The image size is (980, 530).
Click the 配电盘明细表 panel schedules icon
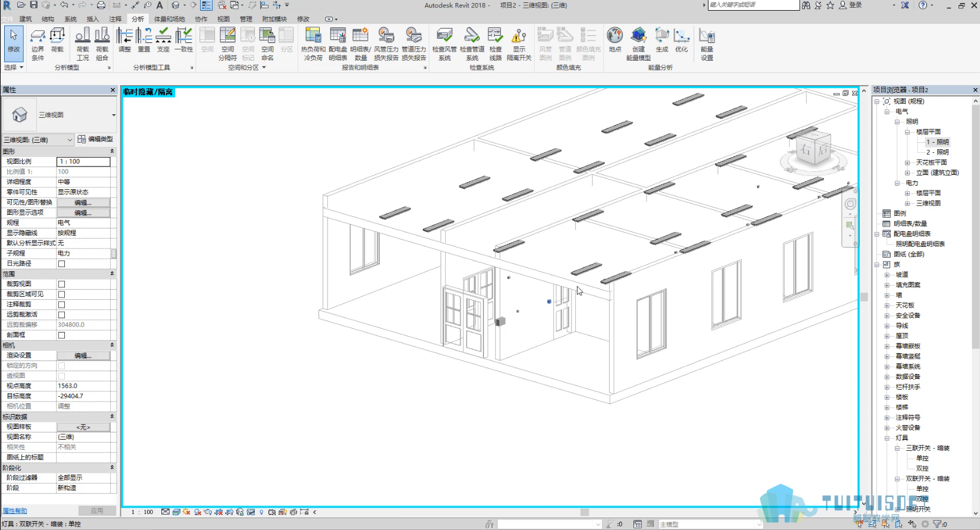pos(338,43)
